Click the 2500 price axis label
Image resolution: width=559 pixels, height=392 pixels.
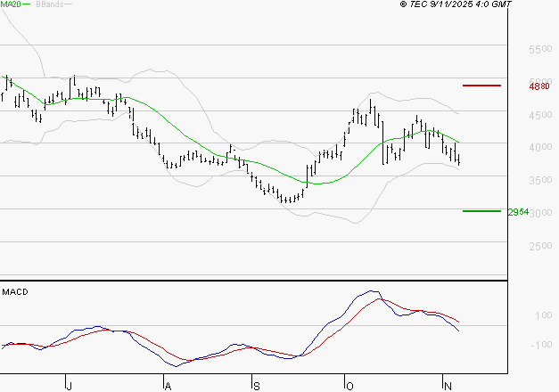click(x=540, y=246)
